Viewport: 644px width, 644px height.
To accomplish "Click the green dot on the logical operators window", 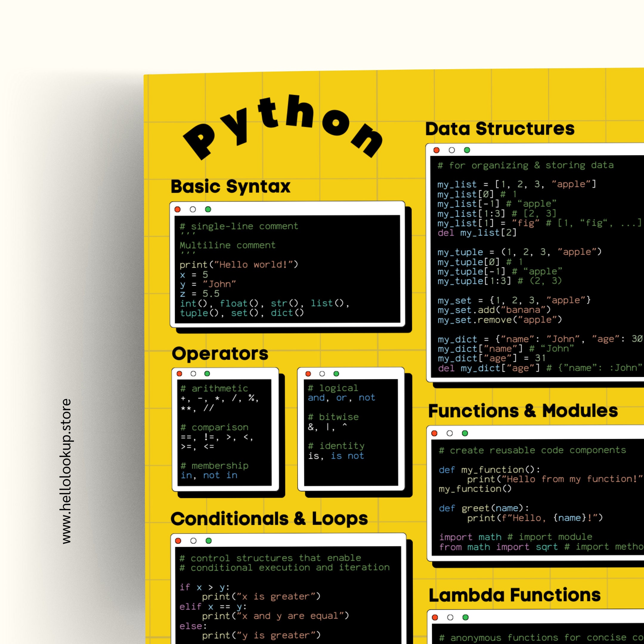I will click(337, 374).
